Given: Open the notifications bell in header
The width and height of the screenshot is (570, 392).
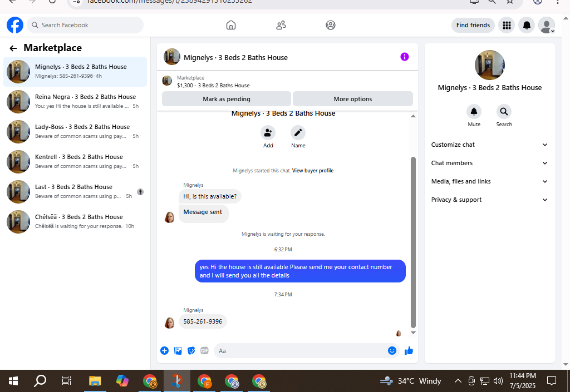Looking at the screenshot, I should coord(527,25).
